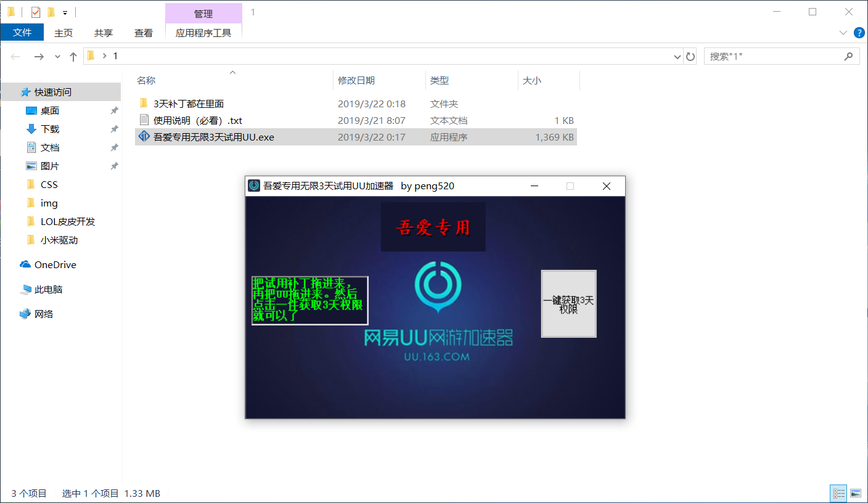The image size is (868, 503).
Task: Open Quick Access Toolbar customize dropdown
Action: [x=65, y=12]
